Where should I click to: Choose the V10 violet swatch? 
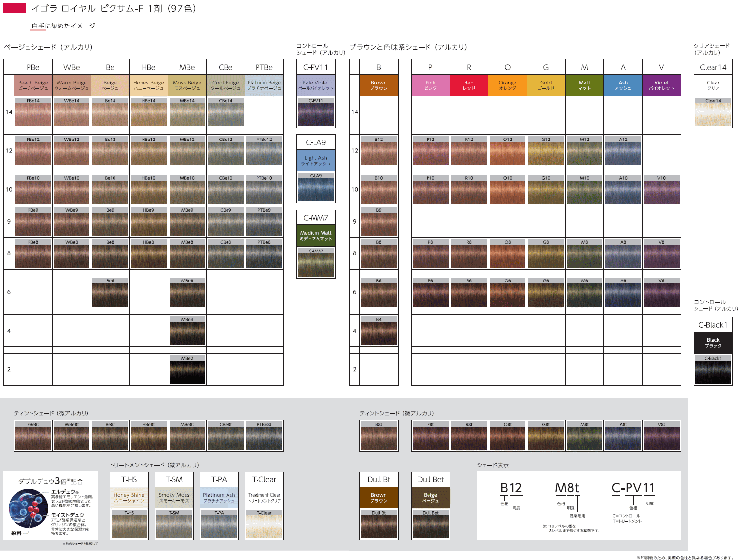pyautogui.click(x=661, y=190)
